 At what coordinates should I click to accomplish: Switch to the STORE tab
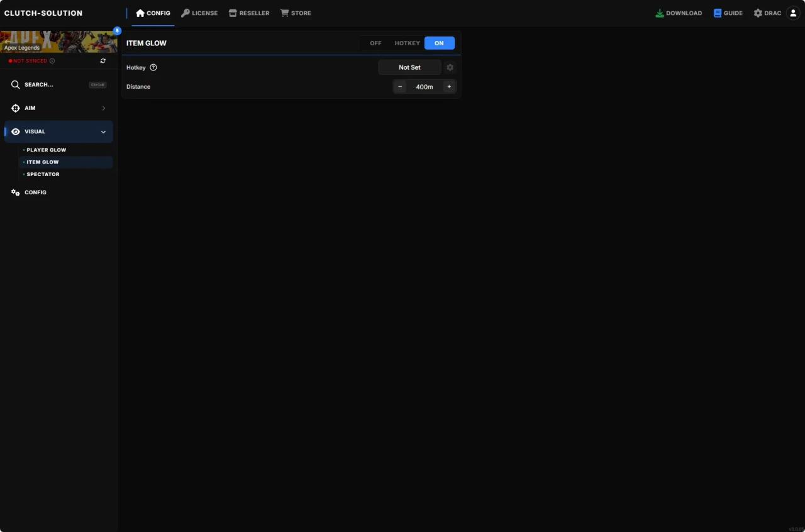tap(296, 13)
